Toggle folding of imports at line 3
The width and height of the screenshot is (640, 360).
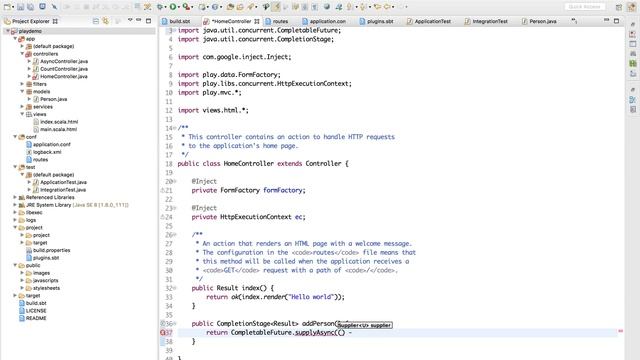(x=175, y=30)
